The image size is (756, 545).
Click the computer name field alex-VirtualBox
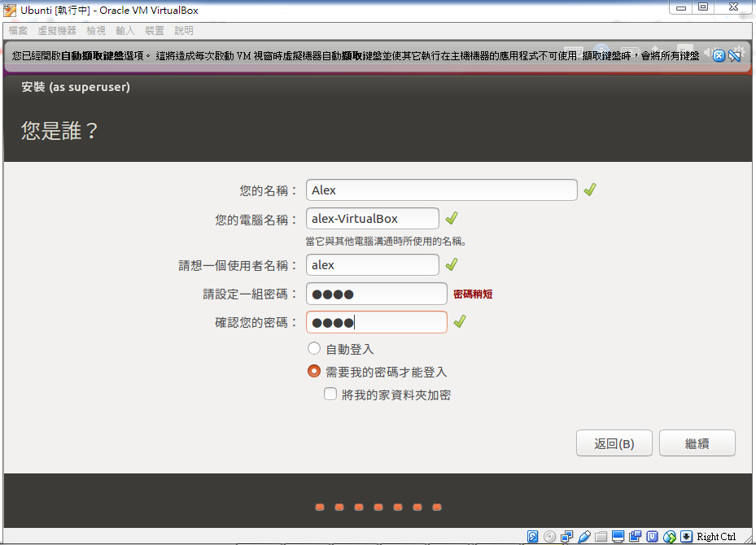[x=373, y=219]
